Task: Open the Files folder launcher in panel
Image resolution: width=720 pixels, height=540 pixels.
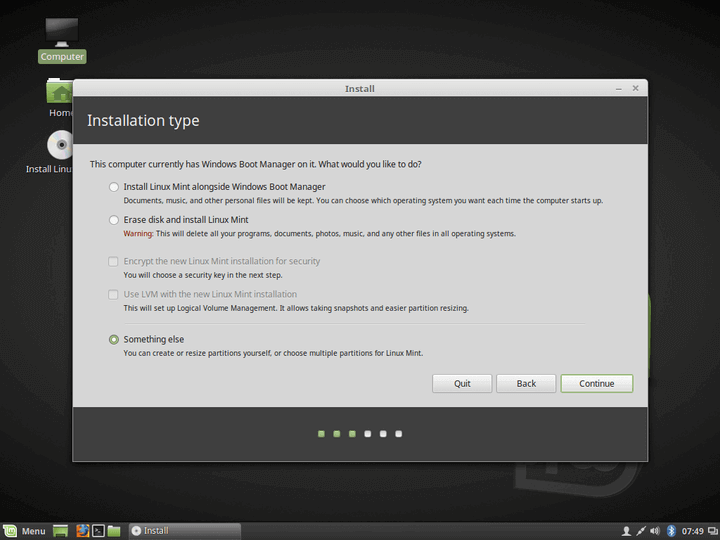Action: [114, 531]
